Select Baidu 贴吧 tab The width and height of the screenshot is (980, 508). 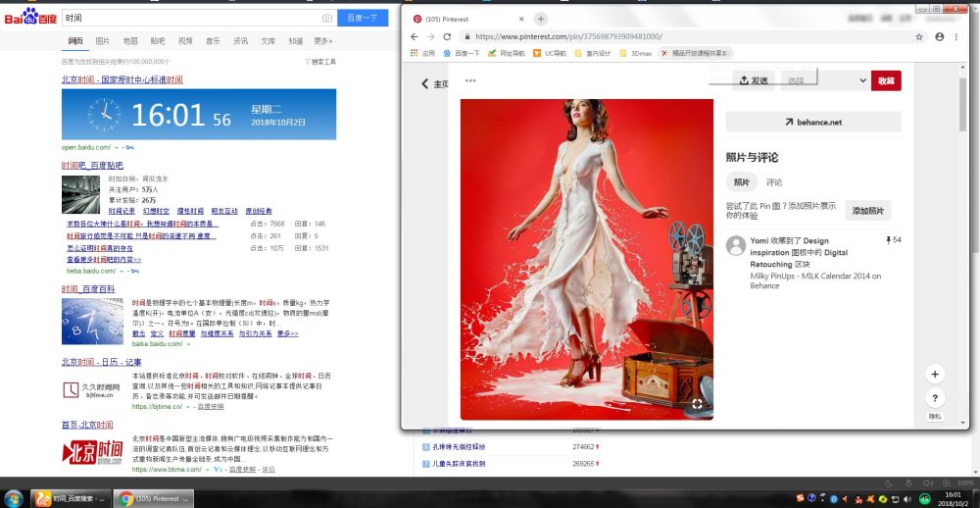pyautogui.click(x=158, y=41)
